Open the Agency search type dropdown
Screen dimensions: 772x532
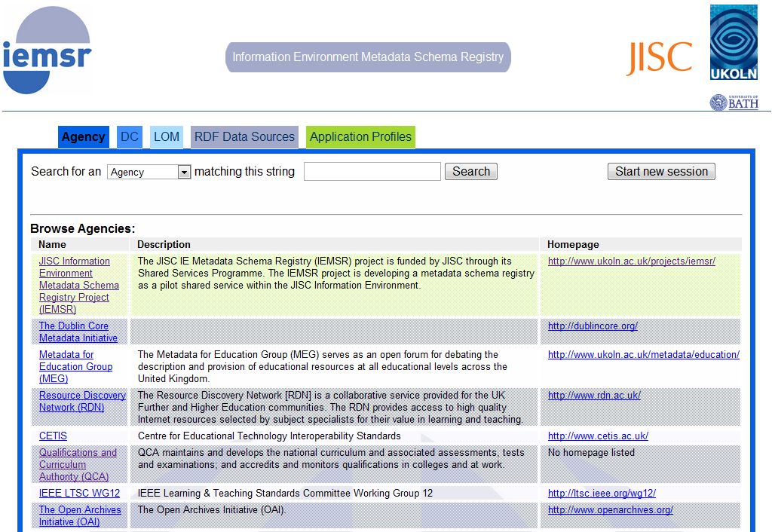(149, 172)
